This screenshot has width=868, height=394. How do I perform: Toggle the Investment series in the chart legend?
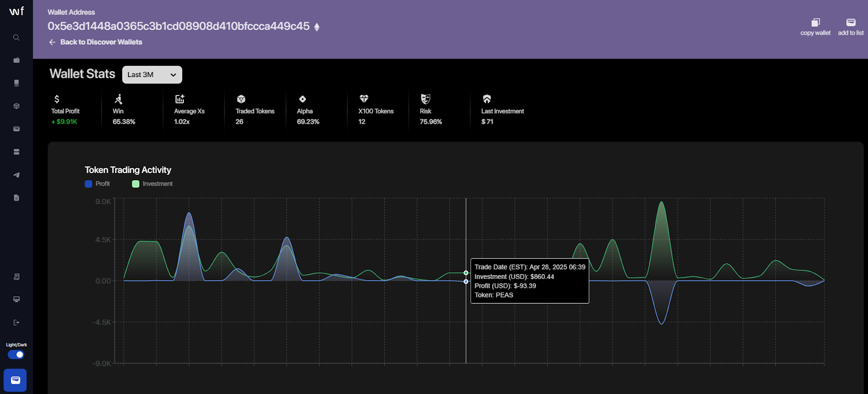pyautogui.click(x=152, y=184)
